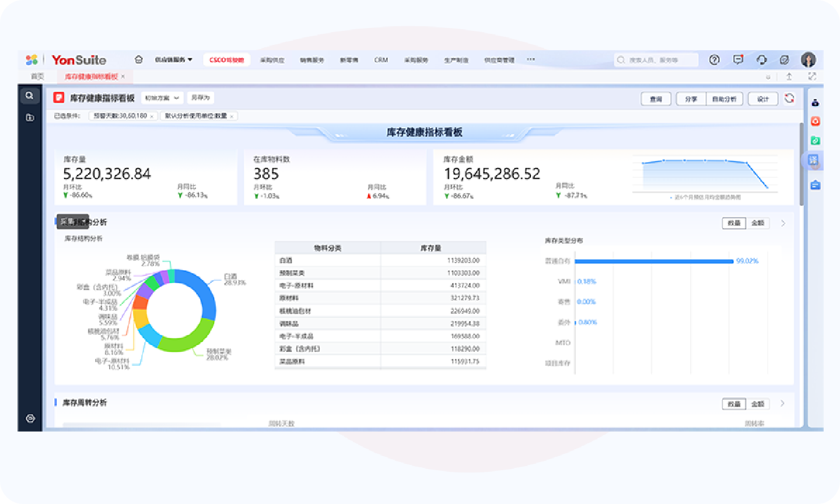Open the left sidebar search icon
The image size is (840, 504).
[x=30, y=96]
